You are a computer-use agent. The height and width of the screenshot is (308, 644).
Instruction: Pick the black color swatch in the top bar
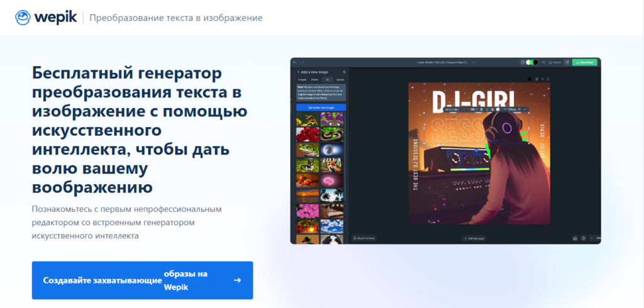point(536,62)
